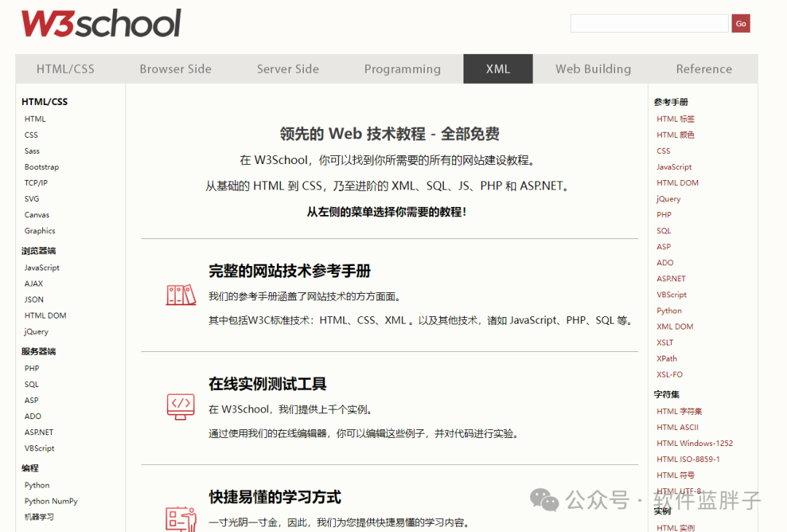
Task: Open the HTML 标签 reference link
Action: pyautogui.click(x=676, y=119)
